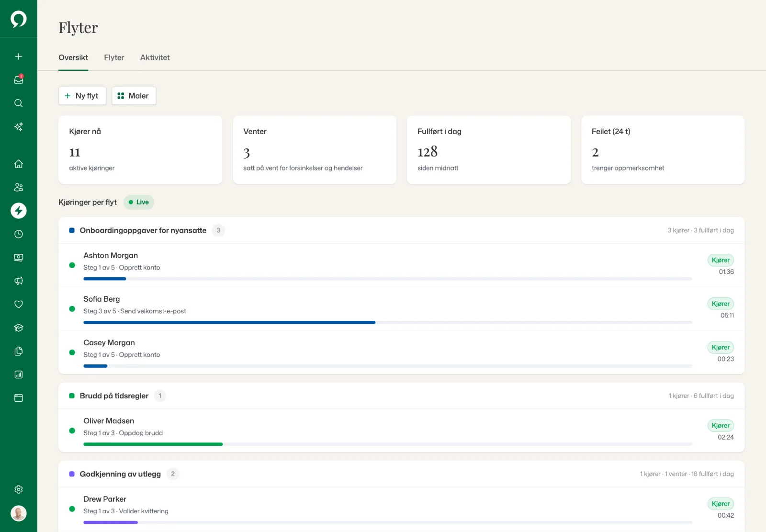Open the graduation cap learning icon
Screen dimensions: 766x532
[19, 328]
